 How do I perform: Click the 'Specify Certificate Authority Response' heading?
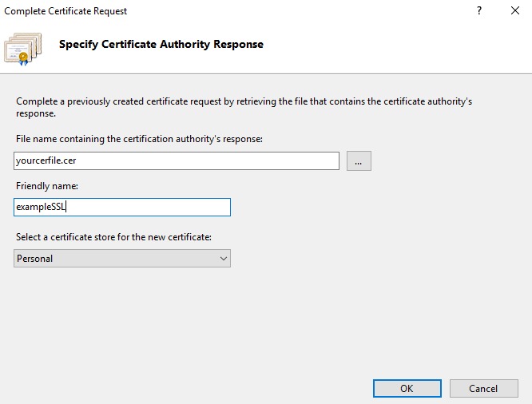(x=161, y=44)
